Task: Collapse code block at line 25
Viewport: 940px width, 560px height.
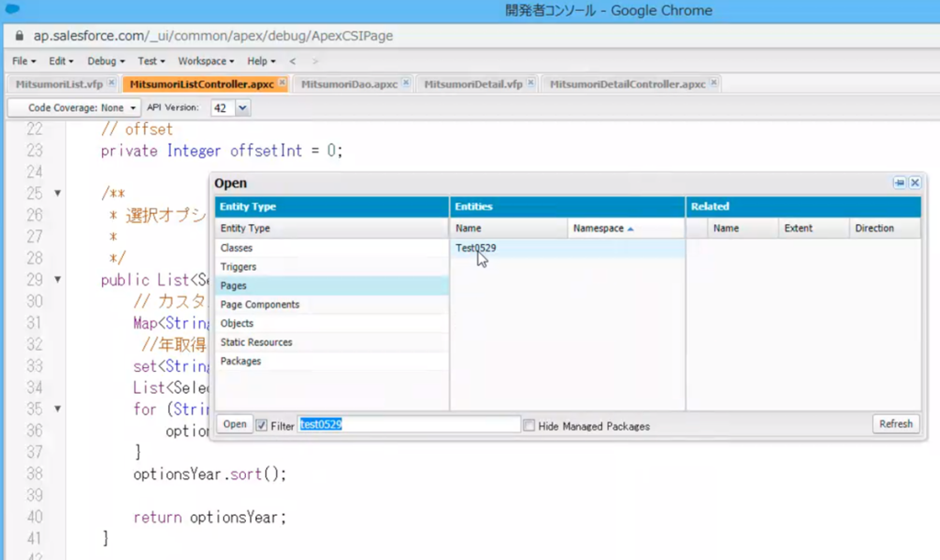Action: click(58, 193)
